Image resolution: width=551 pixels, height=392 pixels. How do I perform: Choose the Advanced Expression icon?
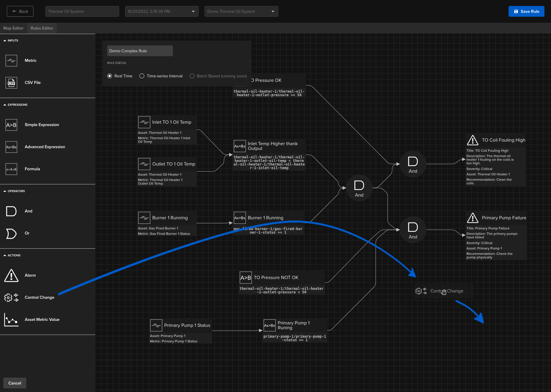coord(11,147)
